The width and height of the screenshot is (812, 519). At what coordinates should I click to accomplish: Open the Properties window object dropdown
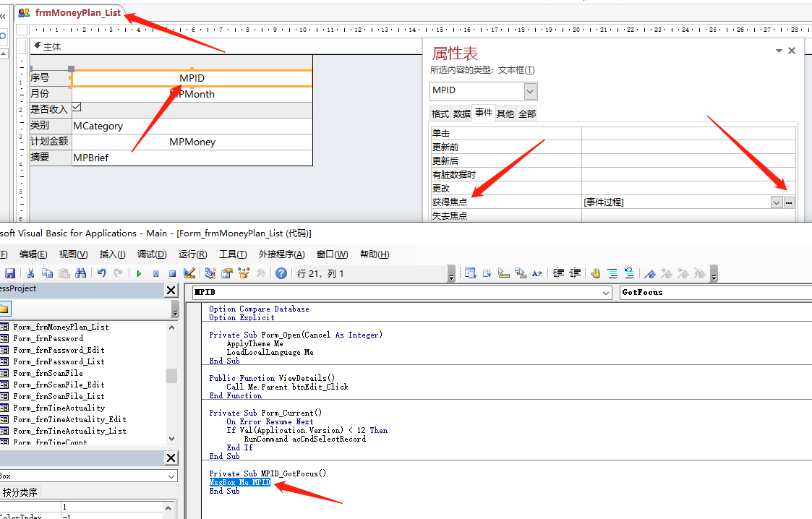click(171, 476)
